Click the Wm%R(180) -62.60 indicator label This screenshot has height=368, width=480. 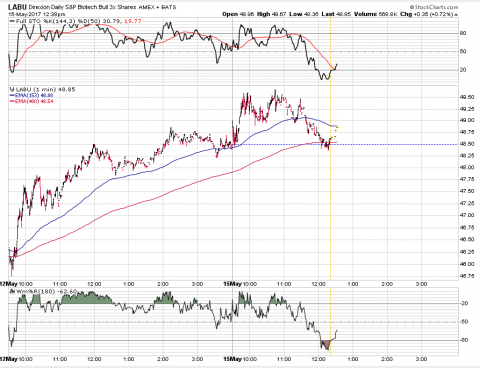pos(46,292)
